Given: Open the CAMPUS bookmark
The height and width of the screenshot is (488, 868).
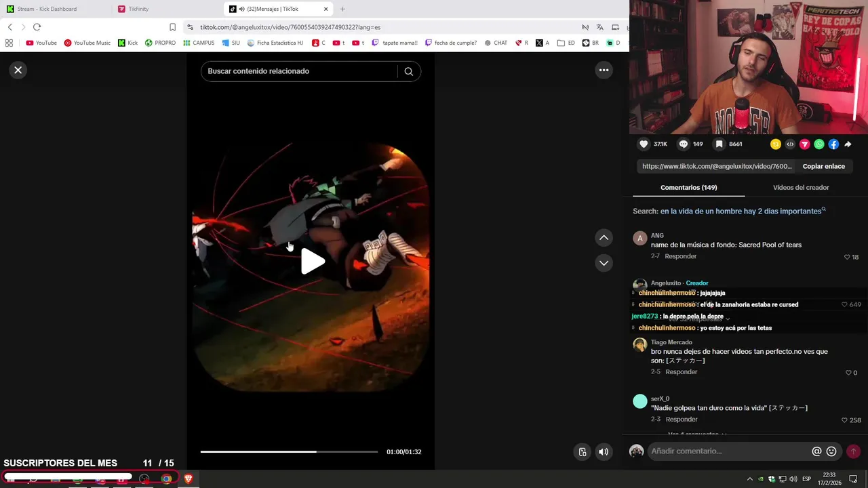Looking at the screenshot, I should 199,43.
